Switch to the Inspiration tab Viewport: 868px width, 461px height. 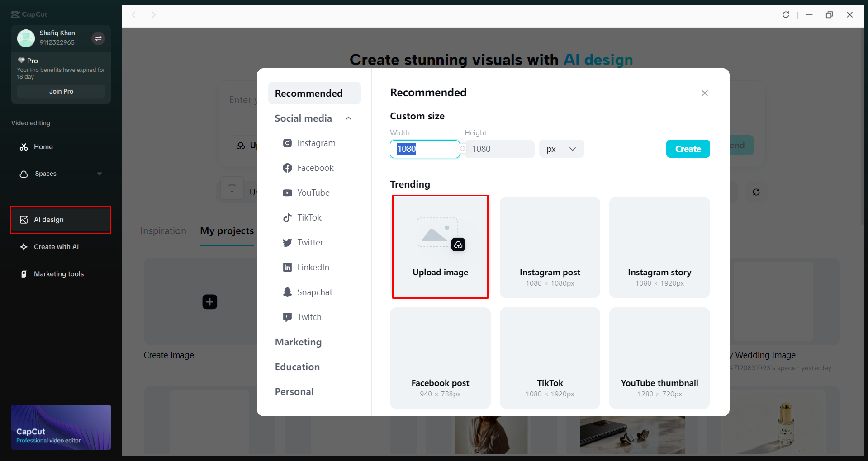coord(163,231)
